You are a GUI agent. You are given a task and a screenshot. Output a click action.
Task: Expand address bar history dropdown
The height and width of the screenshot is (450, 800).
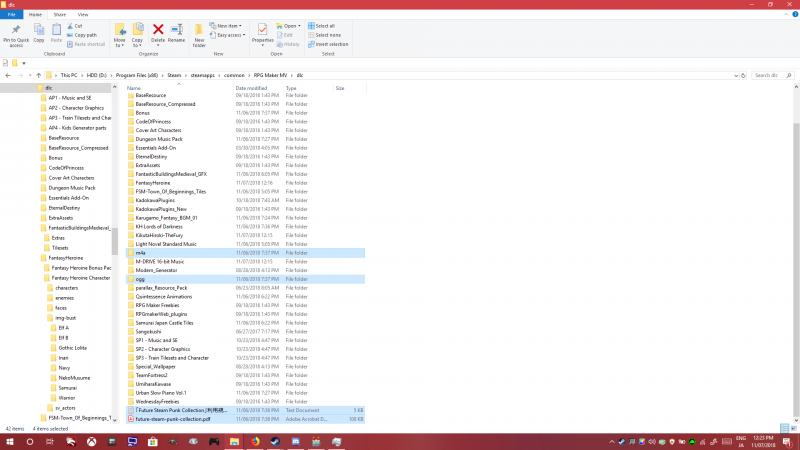(736, 76)
